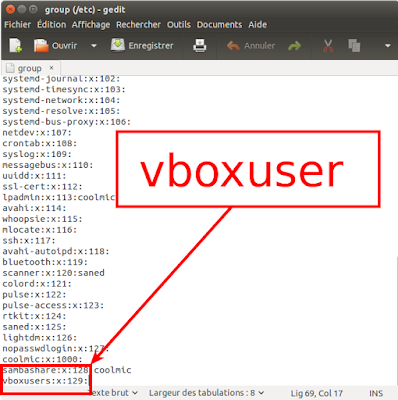The image size is (398, 400).
Task: Click the line pulse:x:122:
Action: click(34, 294)
